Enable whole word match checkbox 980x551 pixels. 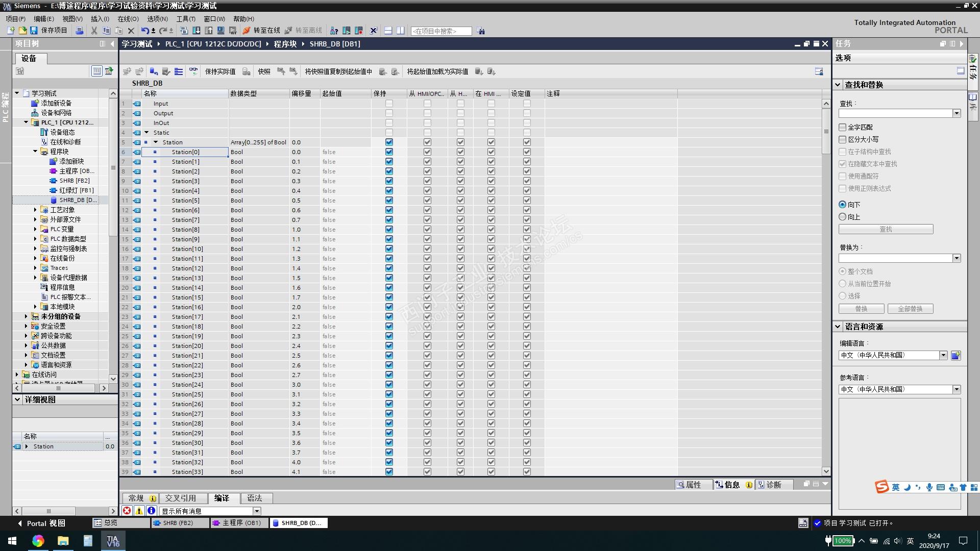coord(843,127)
